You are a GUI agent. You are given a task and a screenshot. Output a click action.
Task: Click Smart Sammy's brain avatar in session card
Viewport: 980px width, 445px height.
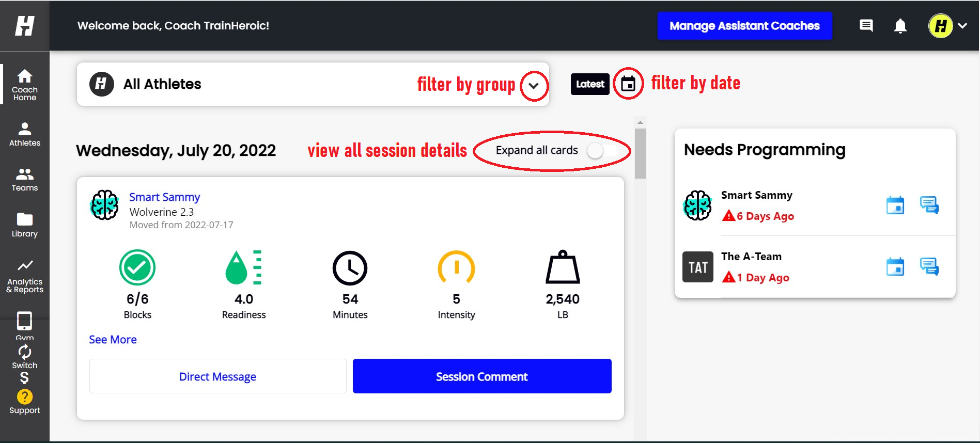coord(105,205)
